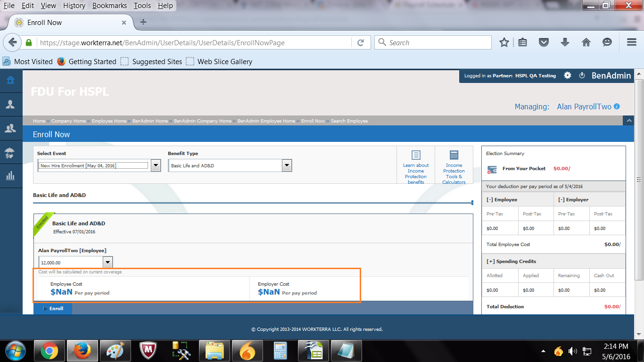
Task: Expand the [+] Spending Credits section
Action: click(x=511, y=261)
